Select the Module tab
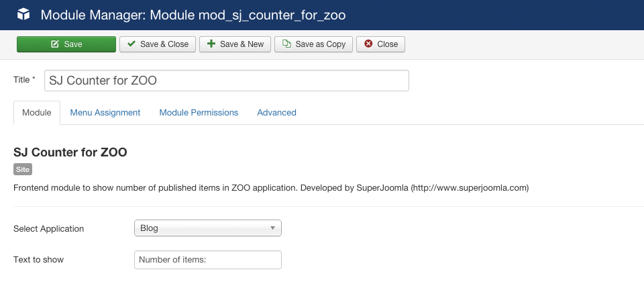The image size is (644, 282). pyautogui.click(x=37, y=113)
